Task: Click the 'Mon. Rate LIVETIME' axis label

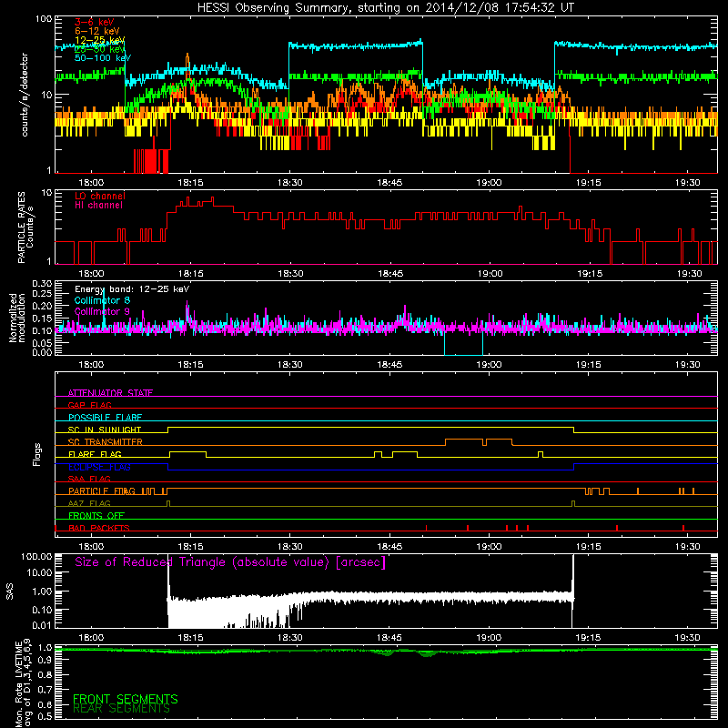Action: click(x=24, y=682)
